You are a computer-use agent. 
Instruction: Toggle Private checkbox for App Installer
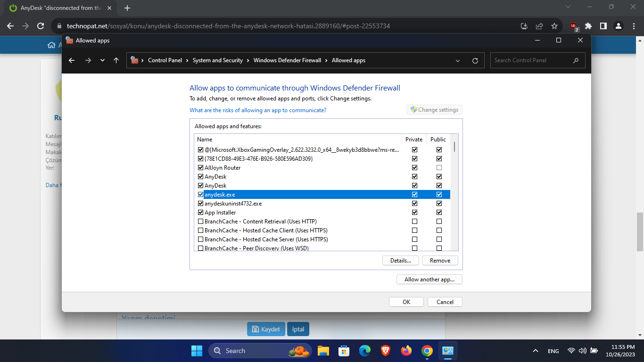414,213
